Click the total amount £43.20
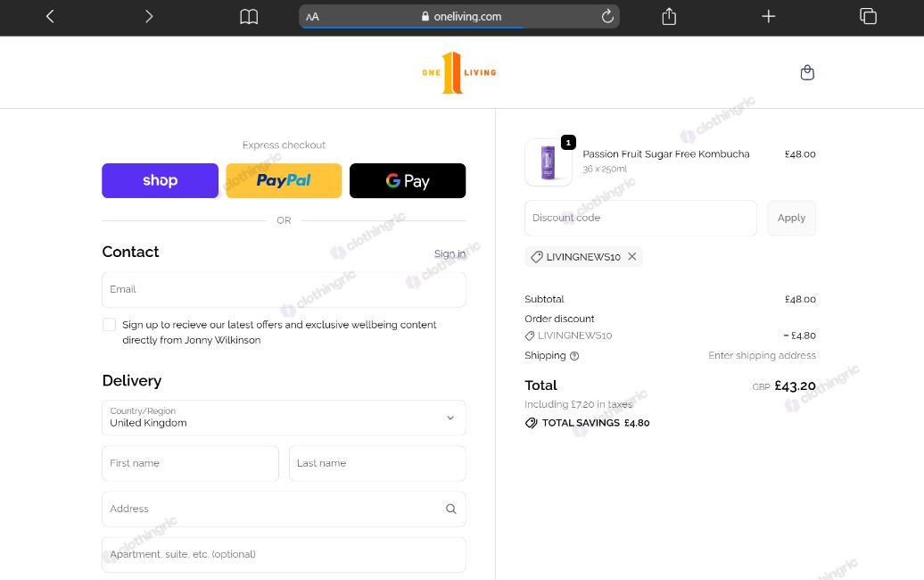This screenshot has height=580, width=924. (x=795, y=386)
